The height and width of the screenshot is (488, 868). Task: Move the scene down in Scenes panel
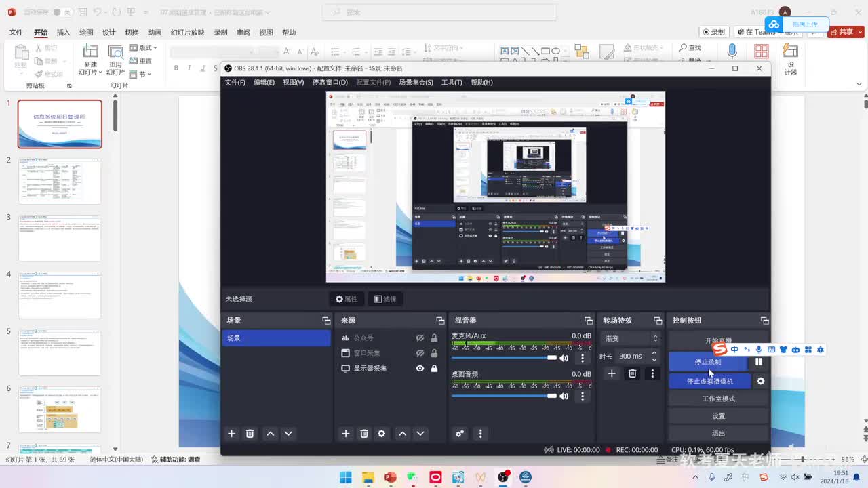(288, 434)
